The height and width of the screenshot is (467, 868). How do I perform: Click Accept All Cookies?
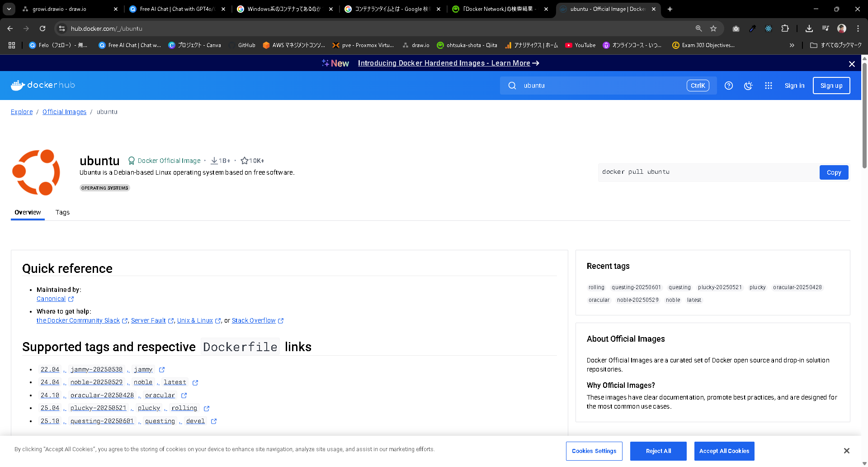(x=724, y=451)
